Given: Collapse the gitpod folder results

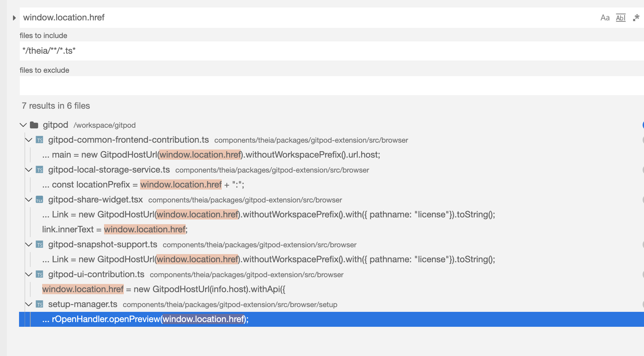Looking at the screenshot, I should [x=23, y=124].
